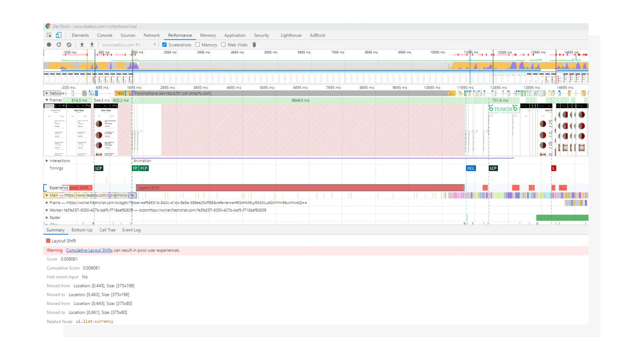The height and width of the screenshot is (360, 644).
Task: Expand the Network track
Action: pyautogui.click(x=47, y=93)
